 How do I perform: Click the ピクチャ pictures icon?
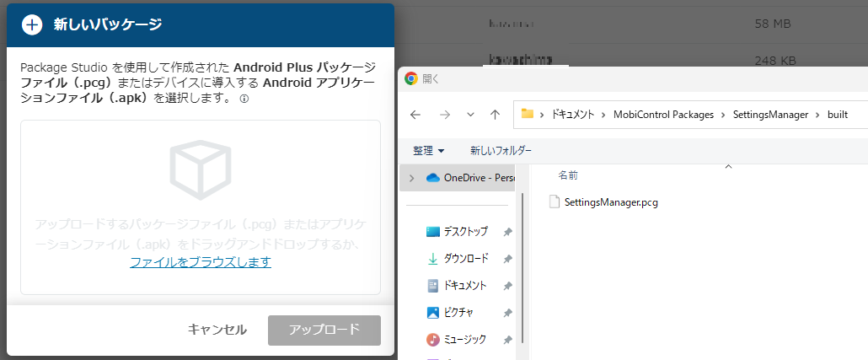tap(433, 313)
